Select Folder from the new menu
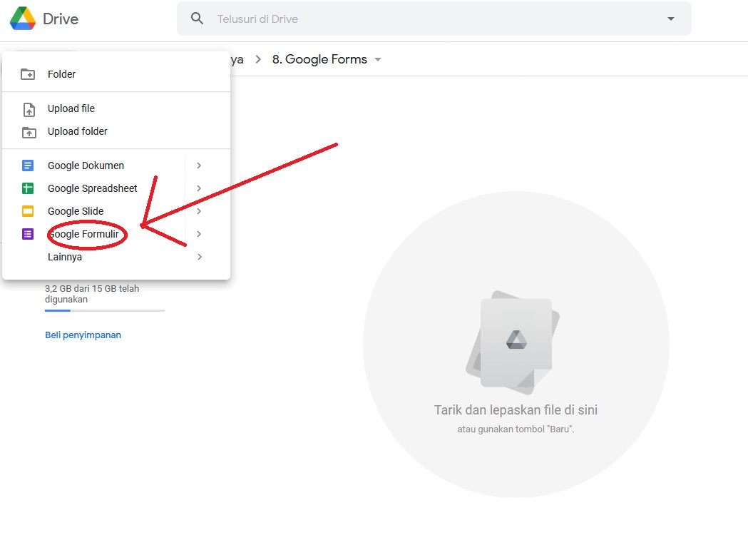 62,73
